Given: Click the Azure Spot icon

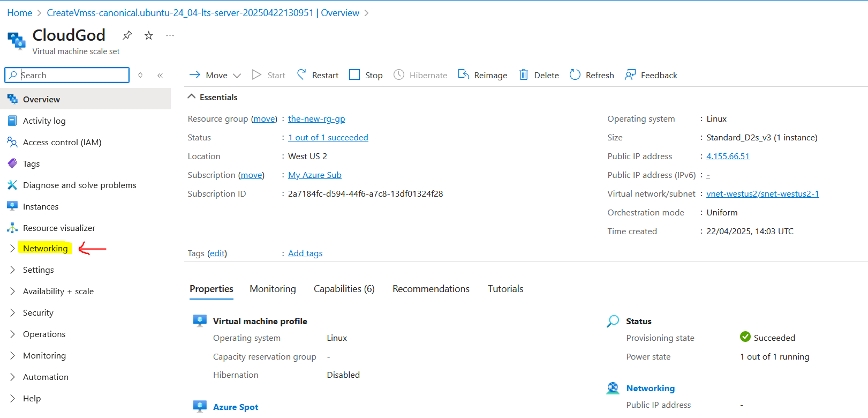Looking at the screenshot, I should (200, 406).
